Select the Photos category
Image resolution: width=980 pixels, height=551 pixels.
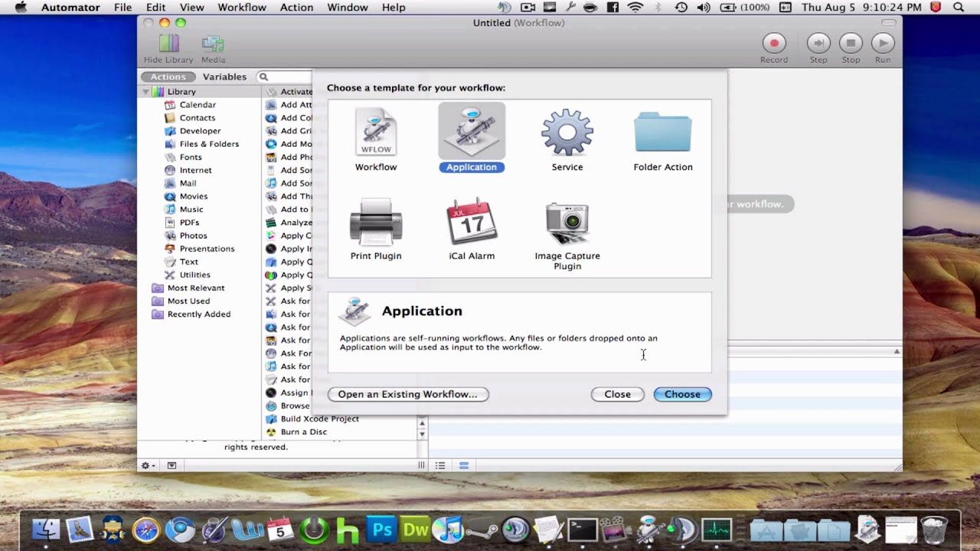tap(193, 235)
